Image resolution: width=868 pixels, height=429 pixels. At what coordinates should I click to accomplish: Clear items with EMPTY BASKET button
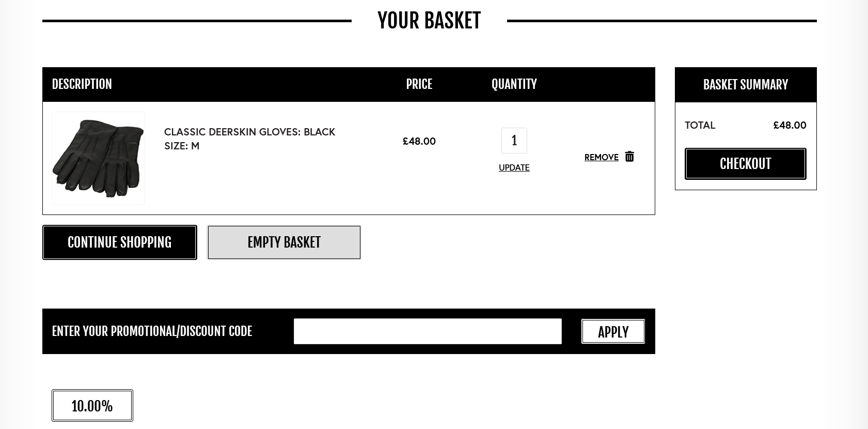point(284,242)
